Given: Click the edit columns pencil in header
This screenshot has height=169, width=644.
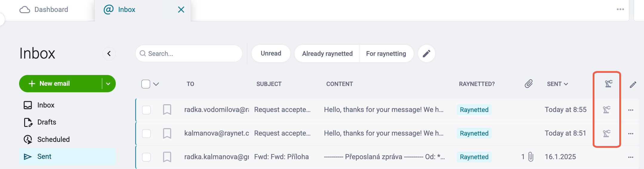Looking at the screenshot, I should (x=633, y=84).
